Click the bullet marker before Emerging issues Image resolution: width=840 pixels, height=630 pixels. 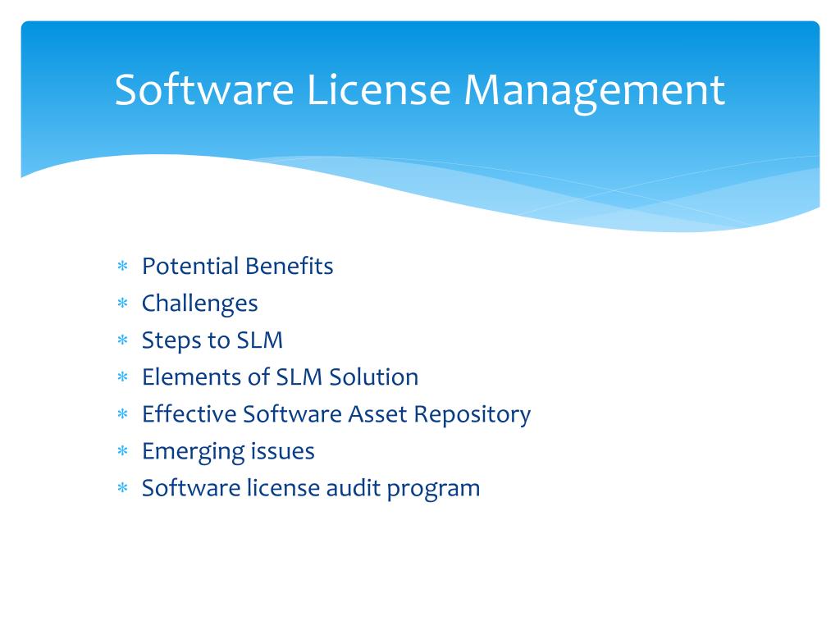click(x=123, y=451)
